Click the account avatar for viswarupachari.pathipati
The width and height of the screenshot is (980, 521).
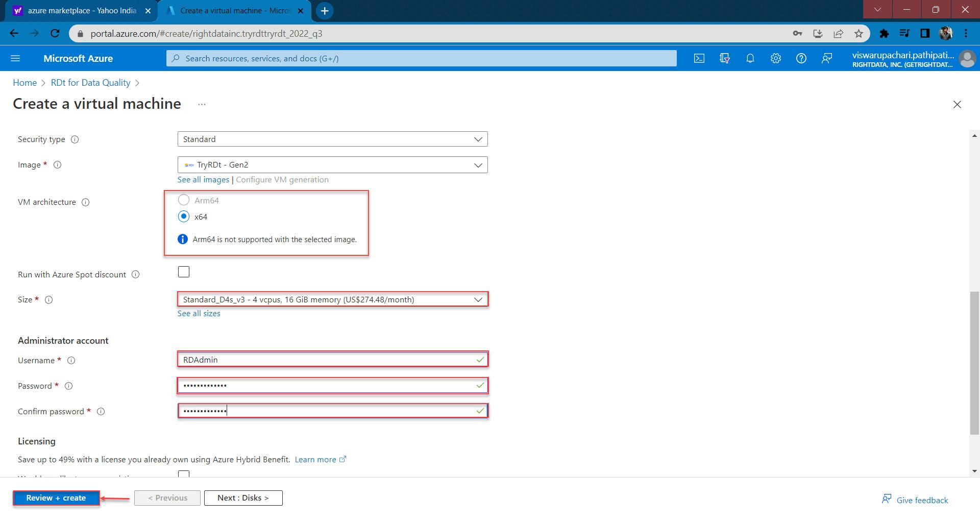click(x=967, y=58)
